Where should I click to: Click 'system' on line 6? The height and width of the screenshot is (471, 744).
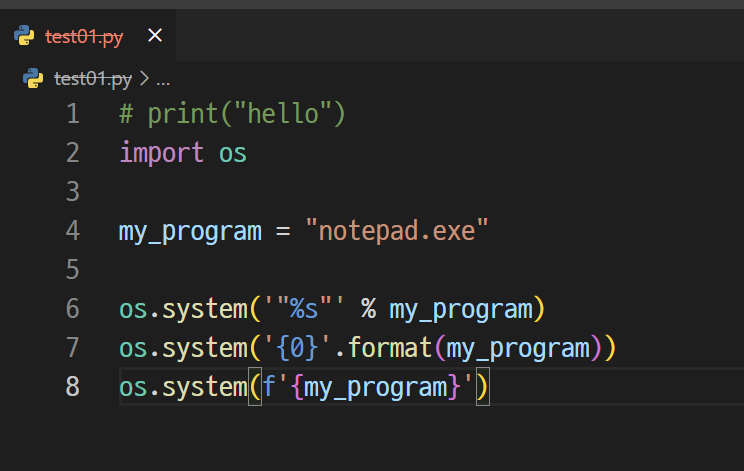pyautogui.click(x=205, y=309)
